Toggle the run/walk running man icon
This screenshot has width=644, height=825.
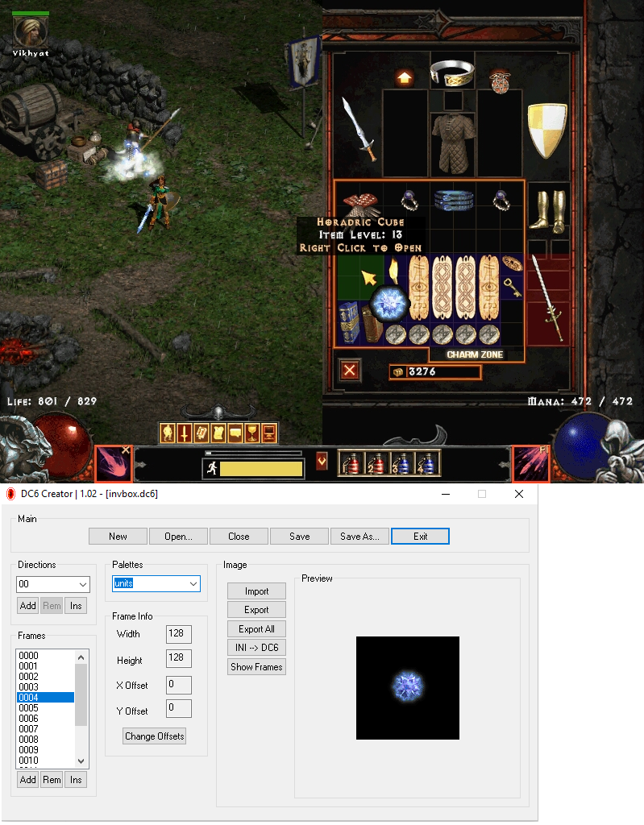[x=212, y=468]
